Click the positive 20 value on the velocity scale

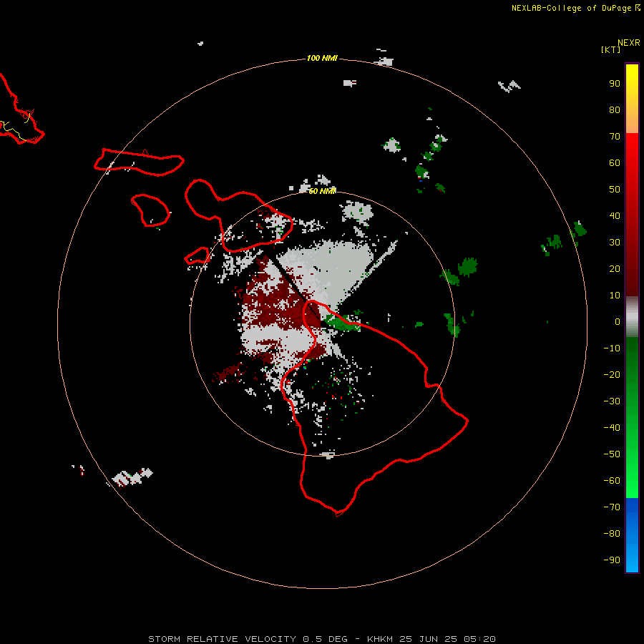(x=615, y=269)
